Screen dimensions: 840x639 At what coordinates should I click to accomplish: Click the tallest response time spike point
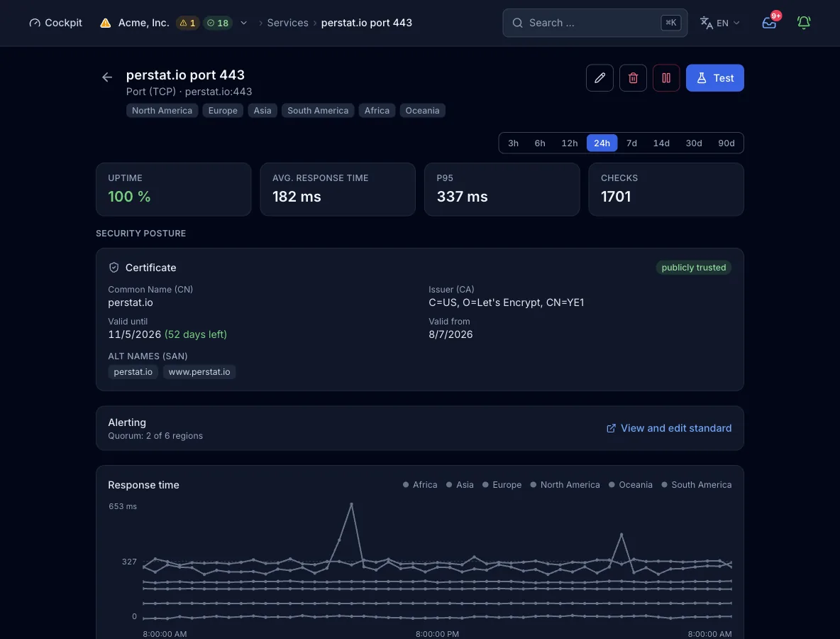351,504
